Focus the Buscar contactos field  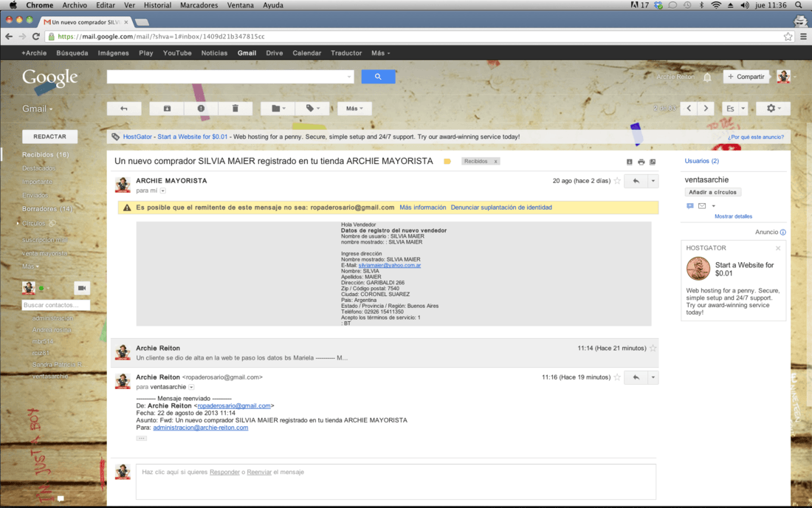click(55, 305)
